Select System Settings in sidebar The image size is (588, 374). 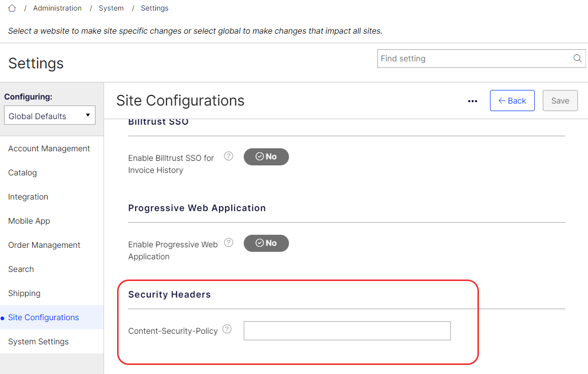(38, 342)
